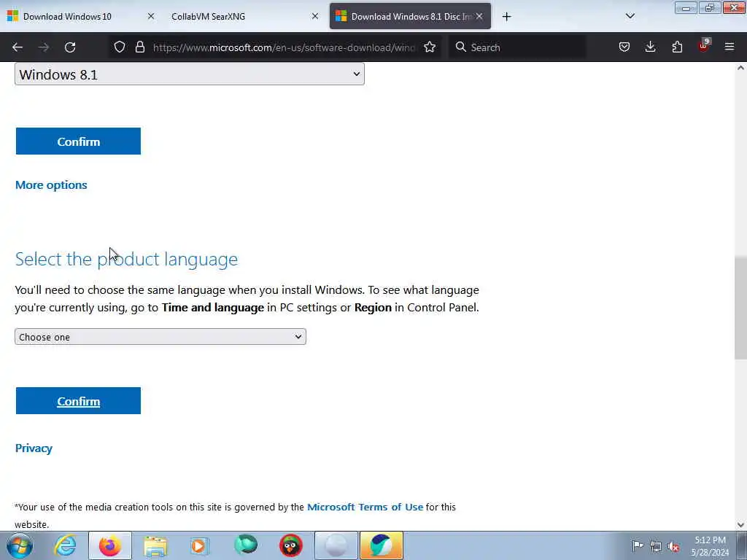Open the Microsoft Terms of Use link
The width and height of the screenshot is (747, 560).
(x=365, y=507)
